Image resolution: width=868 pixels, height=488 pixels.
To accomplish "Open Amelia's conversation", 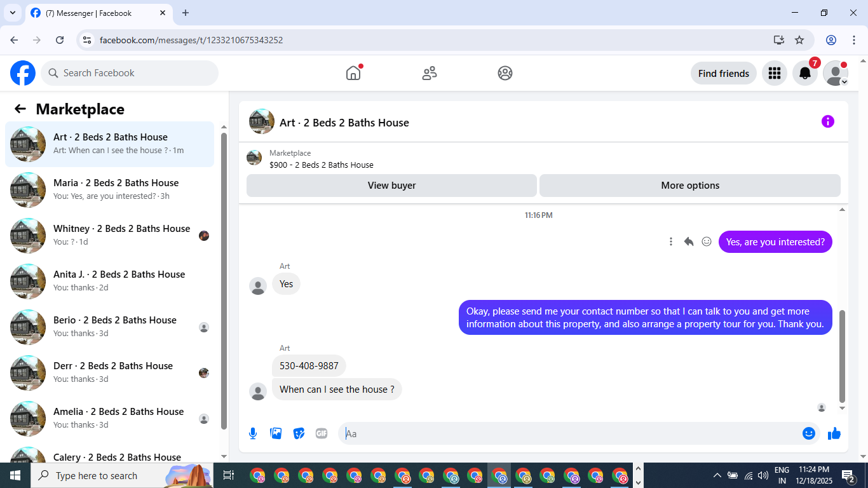I will tap(109, 419).
